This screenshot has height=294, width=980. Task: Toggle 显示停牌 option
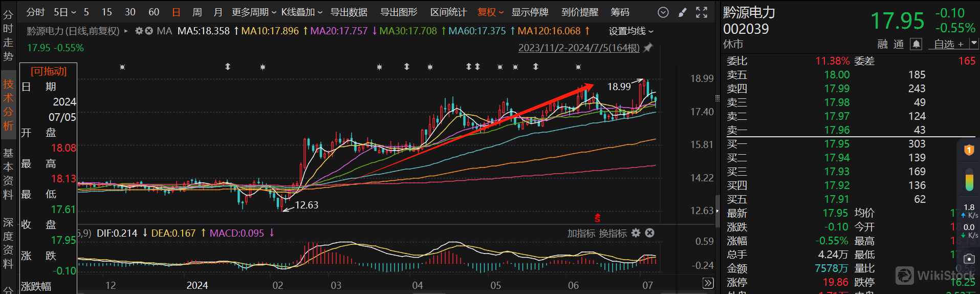point(530,12)
